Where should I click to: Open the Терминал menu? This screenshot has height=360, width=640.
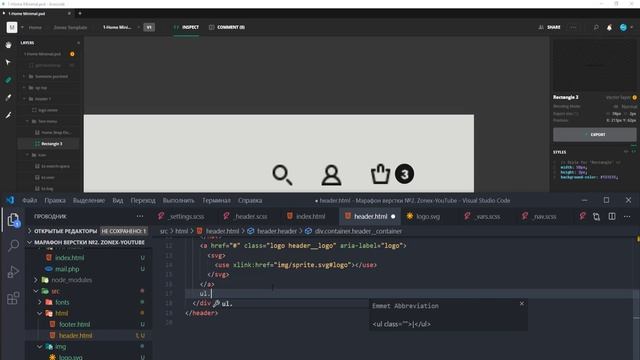[x=216, y=200]
